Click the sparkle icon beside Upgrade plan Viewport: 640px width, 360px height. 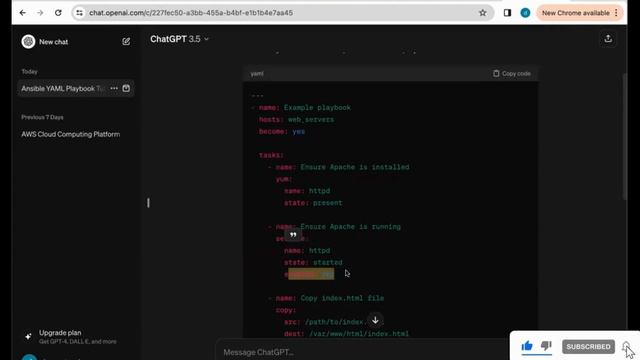coord(28,336)
